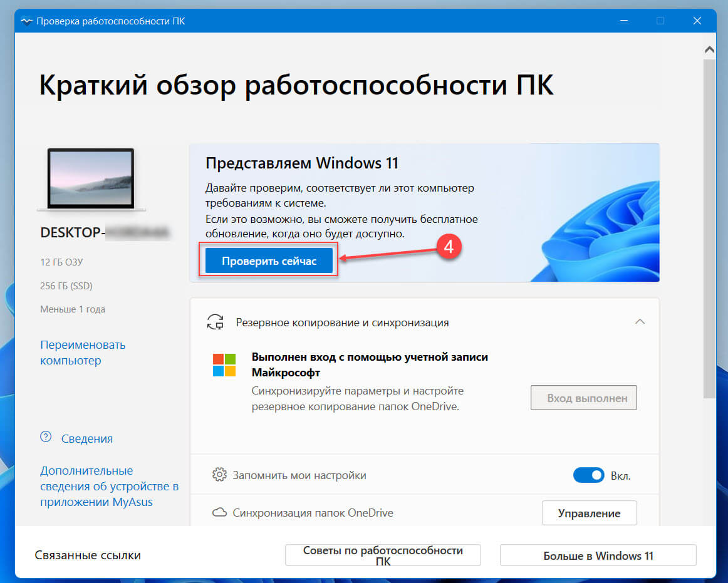The image size is (728, 583).
Task: Click Больше в Windows 11 button
Action: click(x=598, y=555)
